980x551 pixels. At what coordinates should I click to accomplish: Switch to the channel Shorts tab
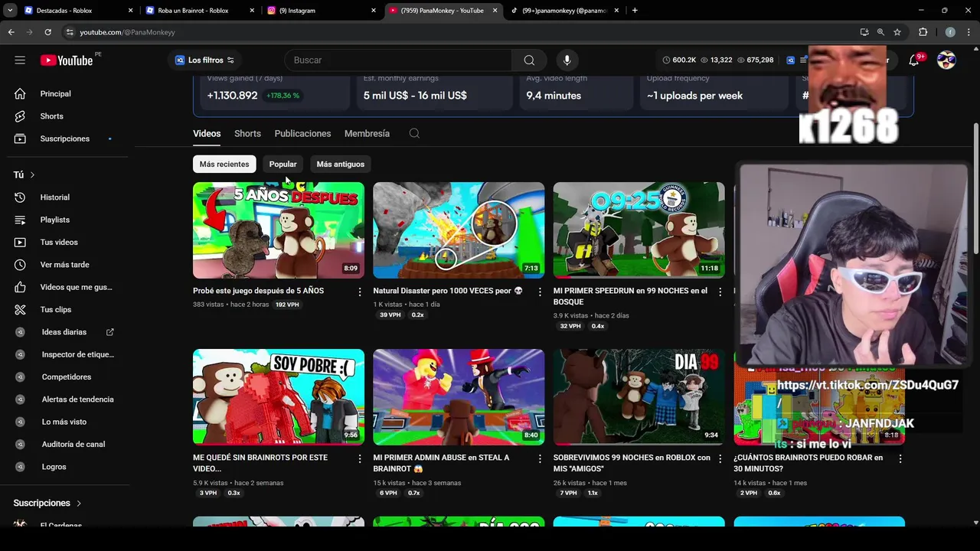[247, 133]
